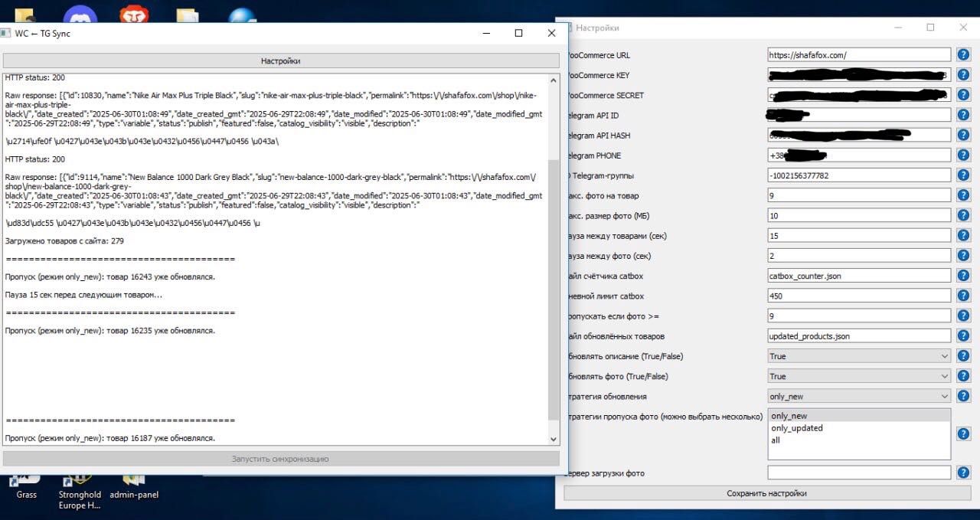Open the Стратегия обновления dropdown
Viewport: 980px width, 520px height.
coord(860,396)
